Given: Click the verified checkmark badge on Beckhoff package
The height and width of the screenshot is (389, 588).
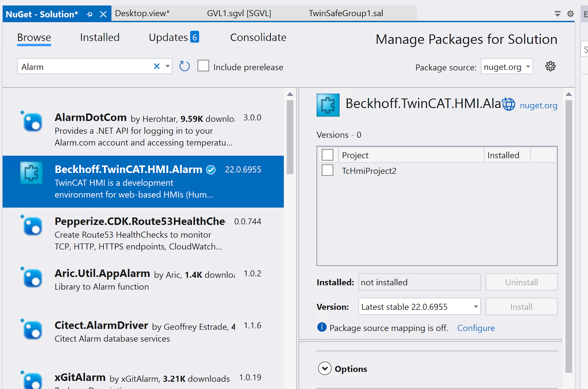Looking at the screenshot, I should tap(211, 170).
